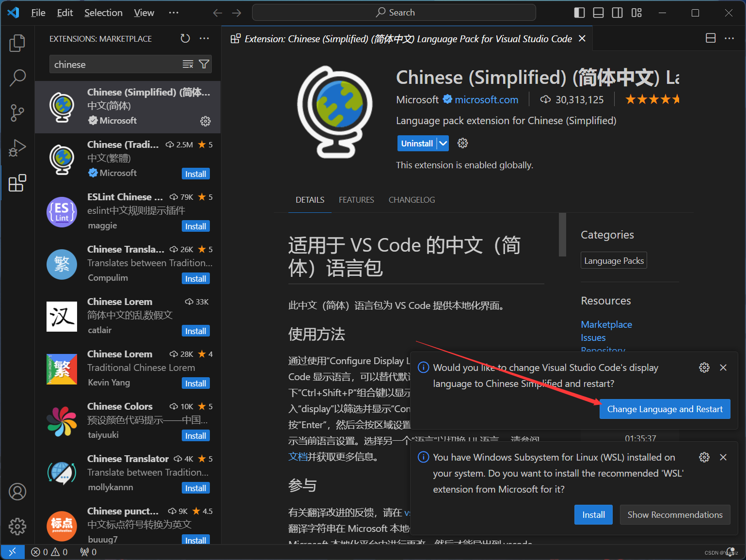Clear extensions search results
746x560 pixels.
coord(188,64)
